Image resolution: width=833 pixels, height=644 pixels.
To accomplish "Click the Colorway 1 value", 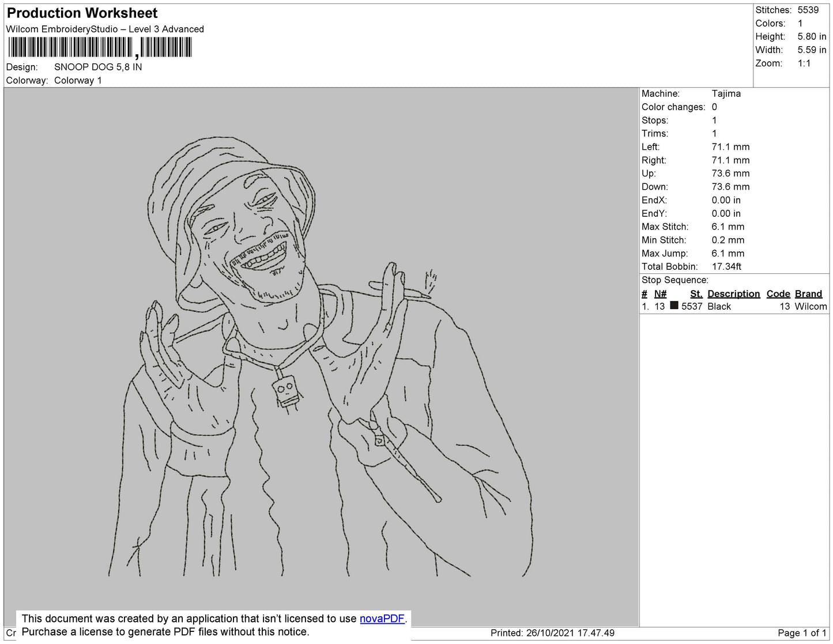I will click(78, 80).
